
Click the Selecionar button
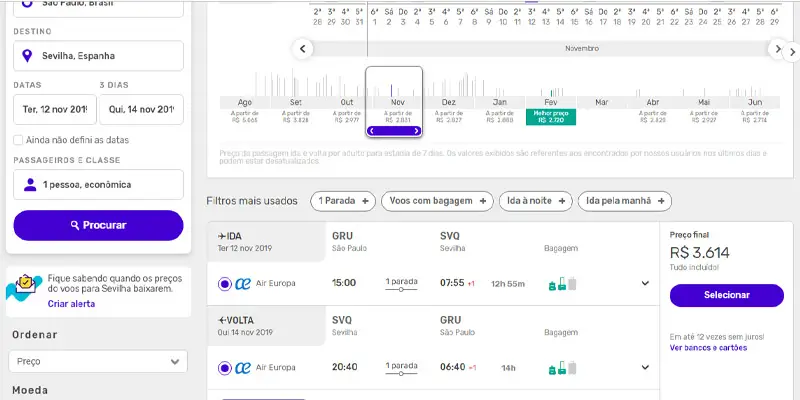pos(727,295)
